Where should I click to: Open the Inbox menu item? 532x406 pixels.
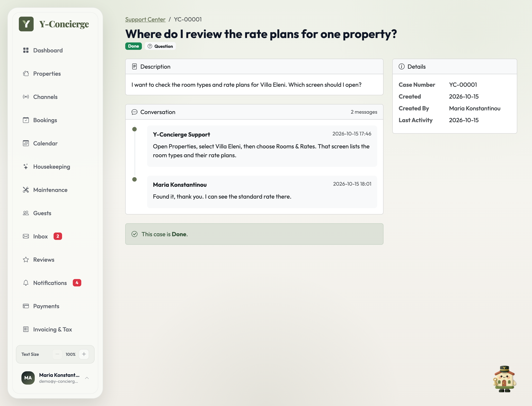click(55, 236)
